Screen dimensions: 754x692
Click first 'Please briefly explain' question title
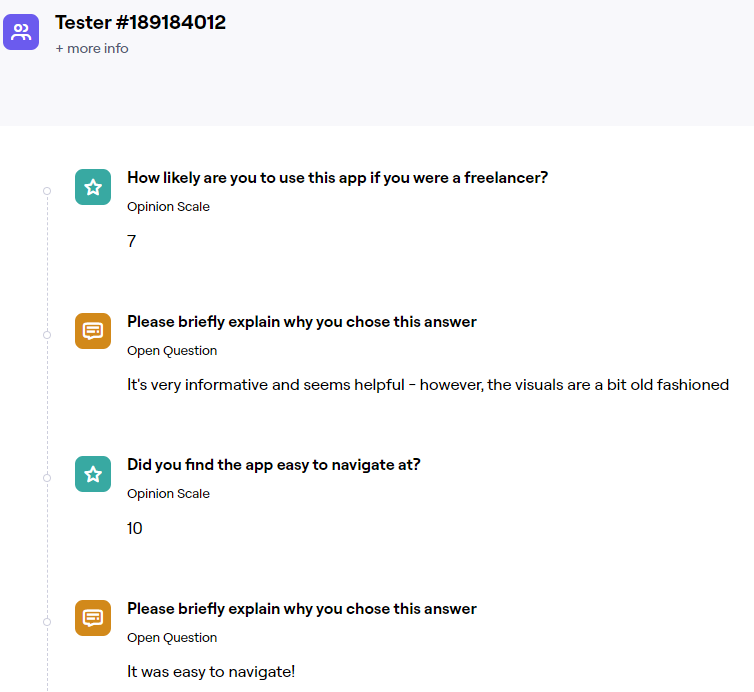302,322
